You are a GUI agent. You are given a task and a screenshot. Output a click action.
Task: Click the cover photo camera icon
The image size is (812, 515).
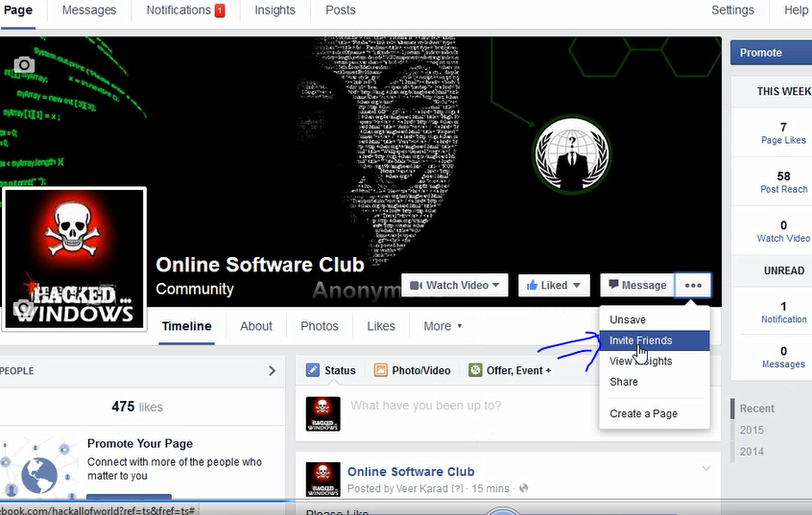point(24,64)
